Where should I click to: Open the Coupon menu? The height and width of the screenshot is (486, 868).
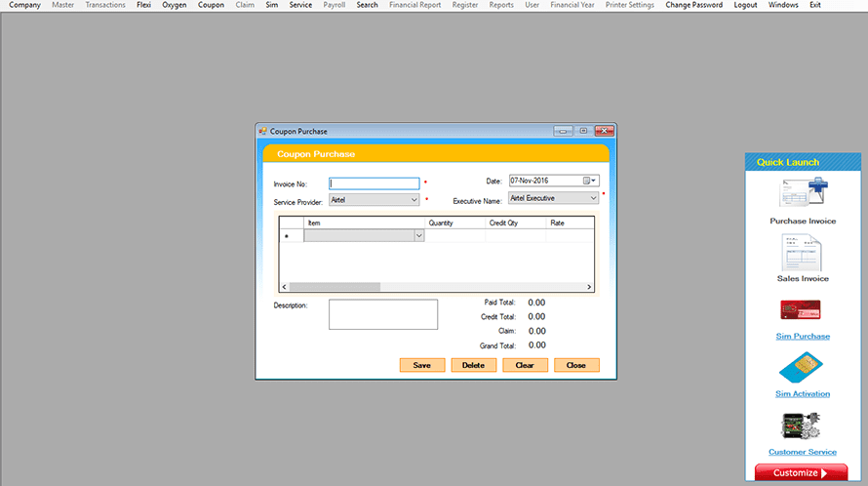click(211, 5)
